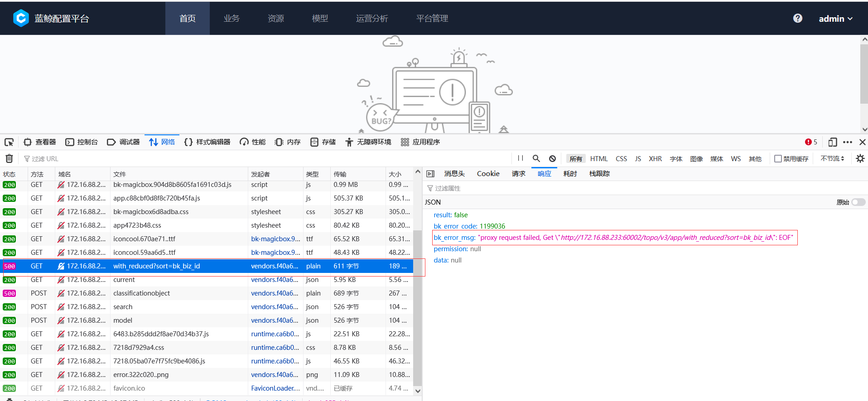The width and height of the screenshot is (868, 401).
Task: Open the Application (应用程序) panel
Action: click(420, 142)
